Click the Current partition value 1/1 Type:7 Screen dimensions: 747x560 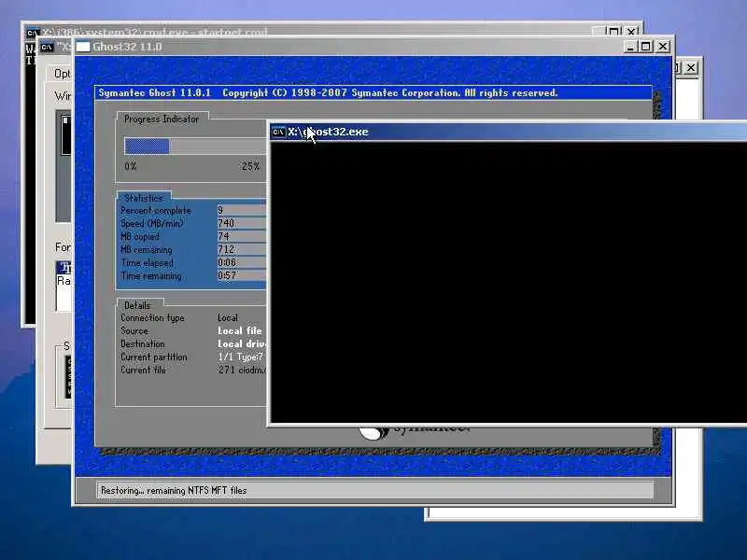click(240, 357)
